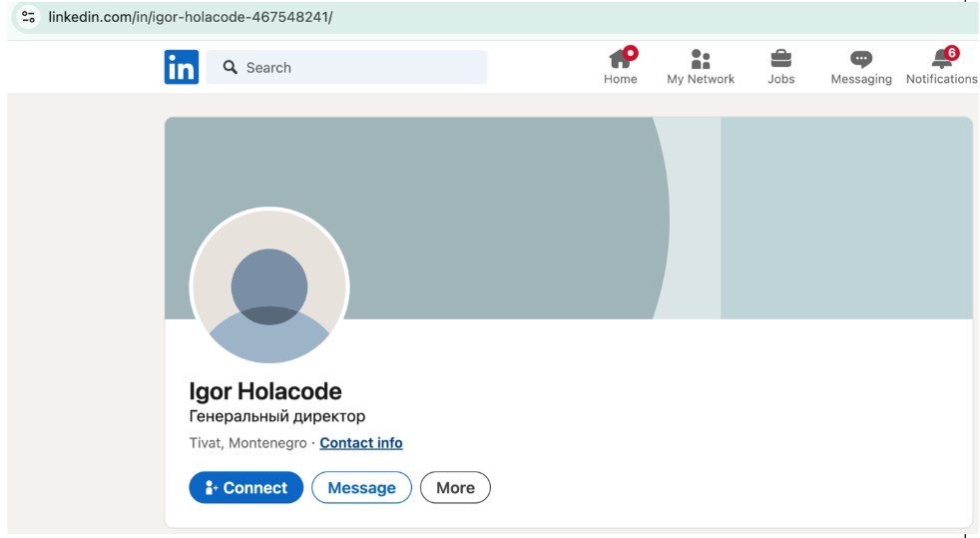This screenshot has width=980, height=538.
Task: Select the Jobs briefcase icon
Action: click(x=780, y=59)
